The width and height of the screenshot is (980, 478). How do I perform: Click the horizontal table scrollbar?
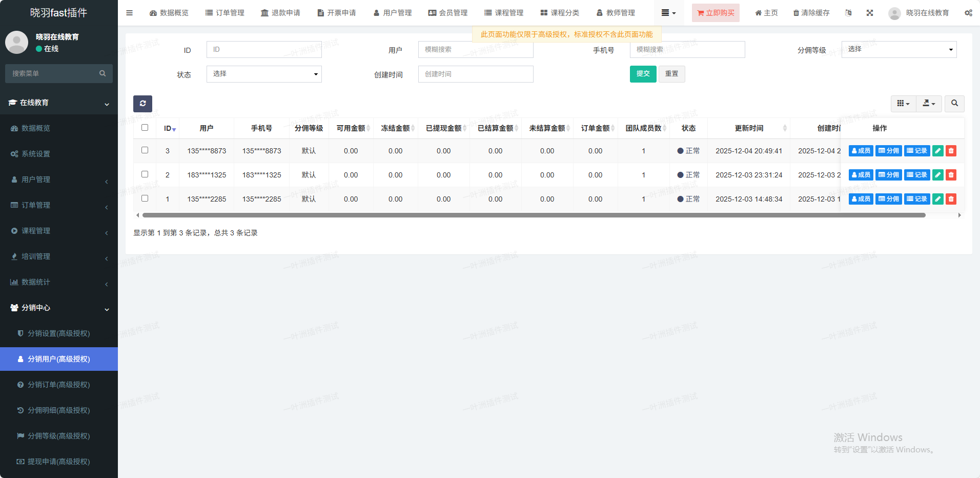[533, 215]
